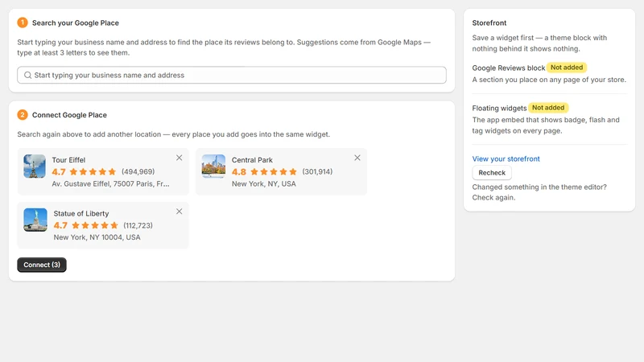Click the Tour Eiffel place name
Screen dimensions: 644x362
click(68, 160)
